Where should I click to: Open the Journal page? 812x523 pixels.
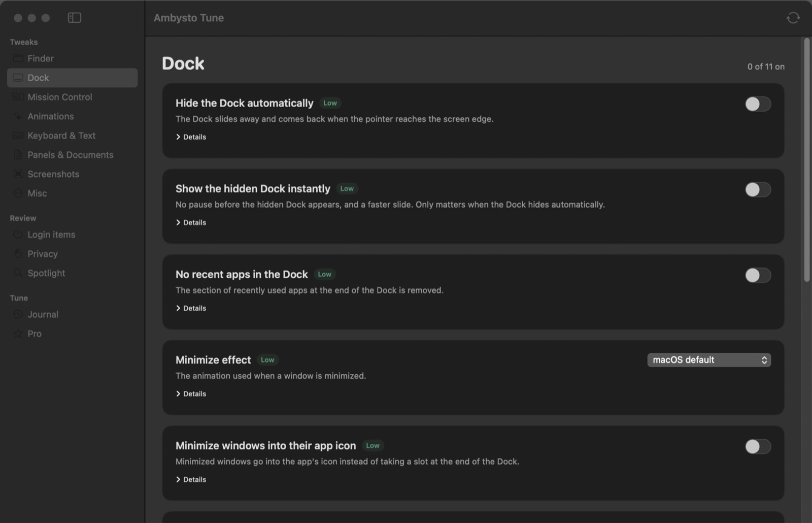(72, 314)
